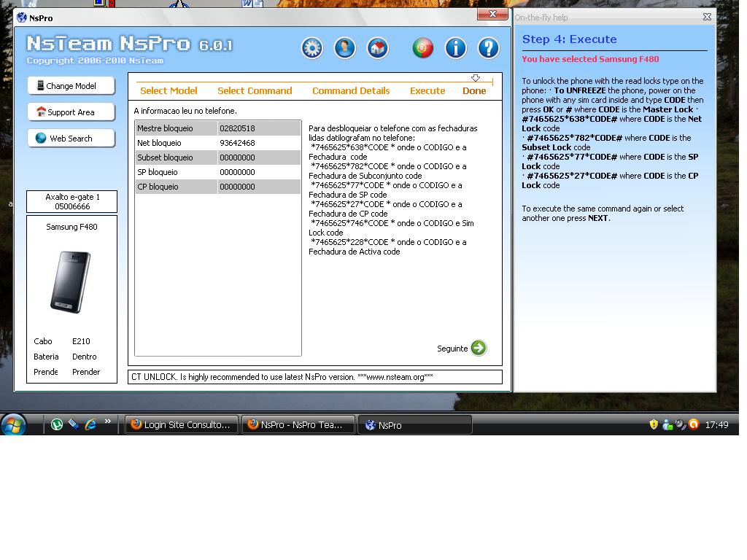747x560 pixels.
Task: Close the On-the-fly help panel
Action: tap(707, 17)
